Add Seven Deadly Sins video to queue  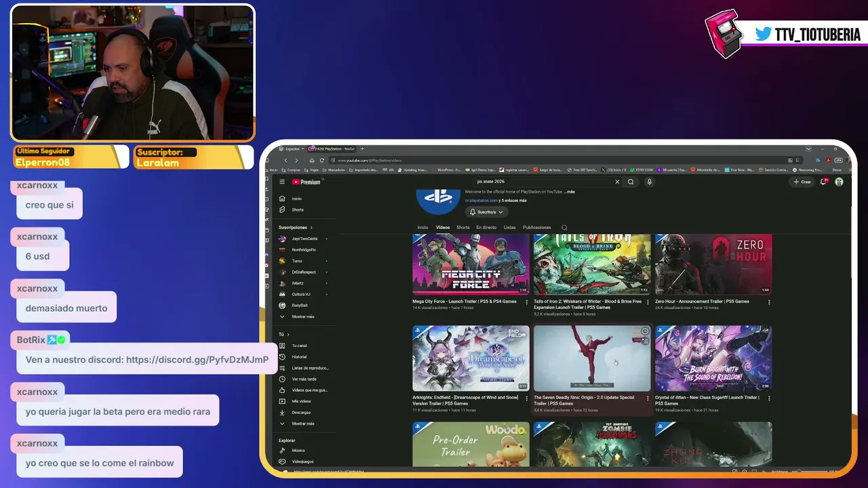coord(645,340)
